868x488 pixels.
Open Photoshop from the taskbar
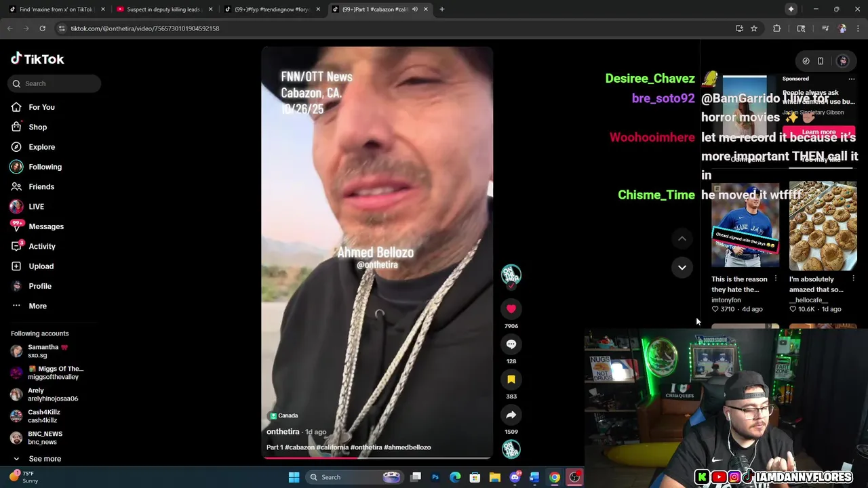point(435,477)
